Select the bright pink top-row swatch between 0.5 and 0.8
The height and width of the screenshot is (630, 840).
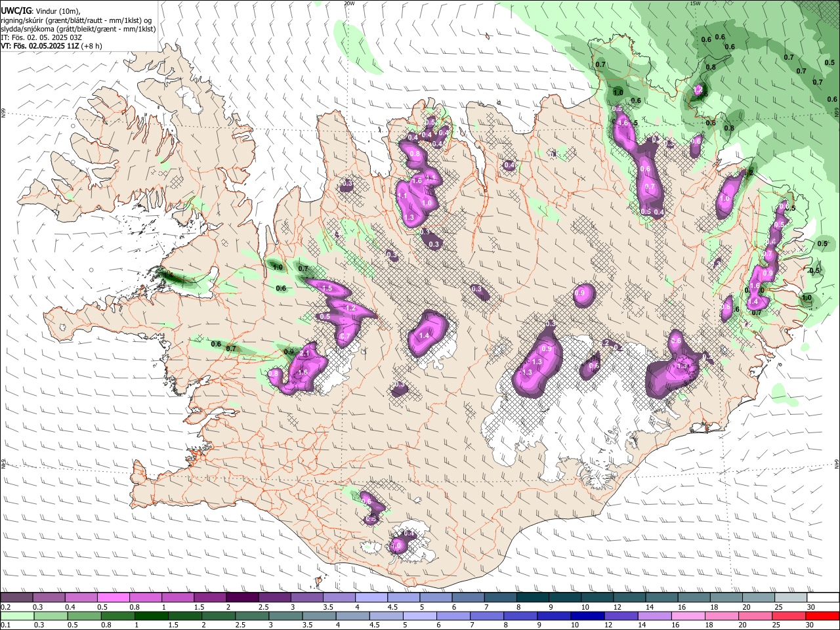coord(113,598)
